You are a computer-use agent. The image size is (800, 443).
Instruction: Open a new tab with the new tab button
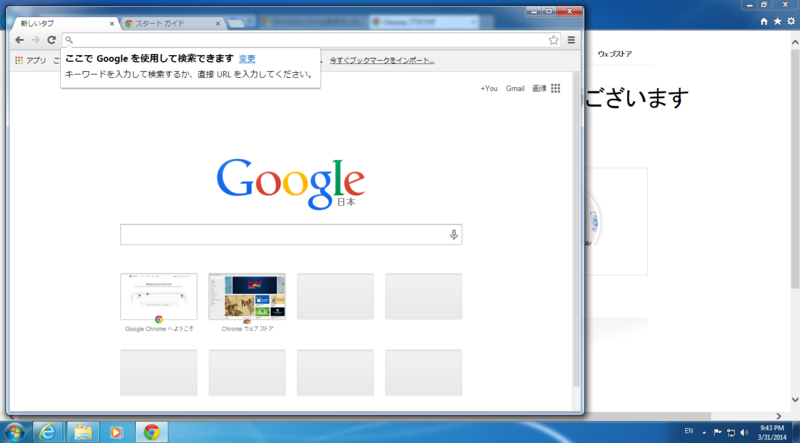235,23
